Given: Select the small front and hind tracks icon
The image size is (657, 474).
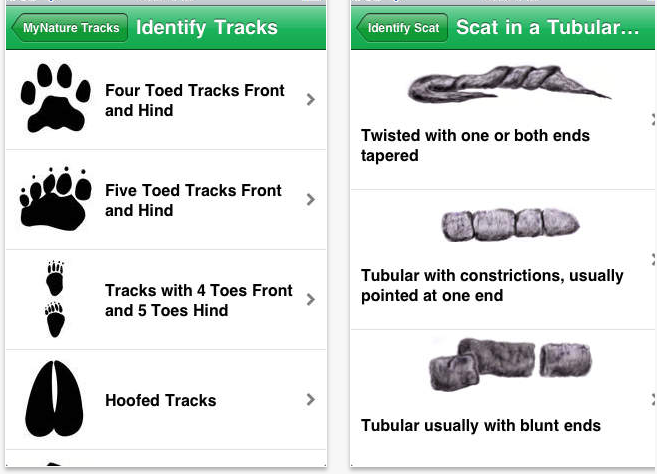Looking at the screenshot, I should point(55,299).
